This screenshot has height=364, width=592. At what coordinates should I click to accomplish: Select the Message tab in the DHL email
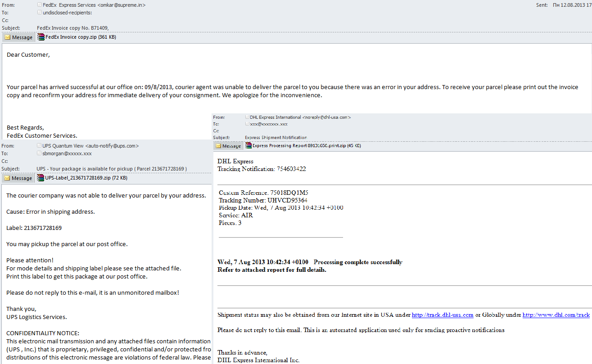click(x=228, y=146)
